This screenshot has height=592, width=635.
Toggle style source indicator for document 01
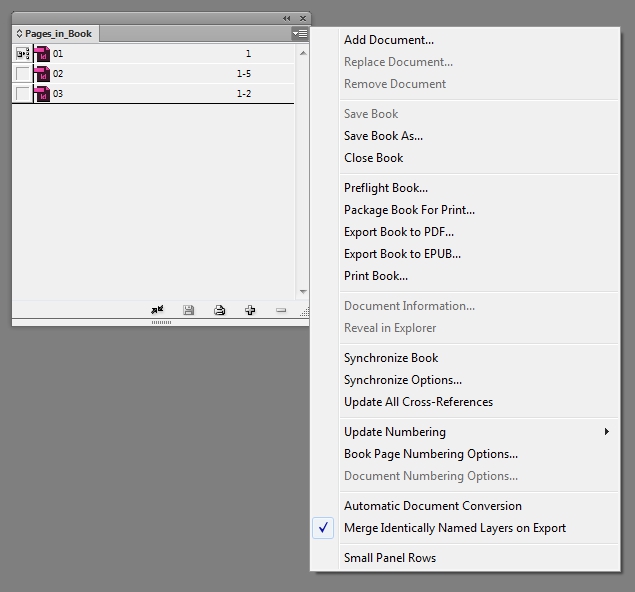[x=23, y=53]
